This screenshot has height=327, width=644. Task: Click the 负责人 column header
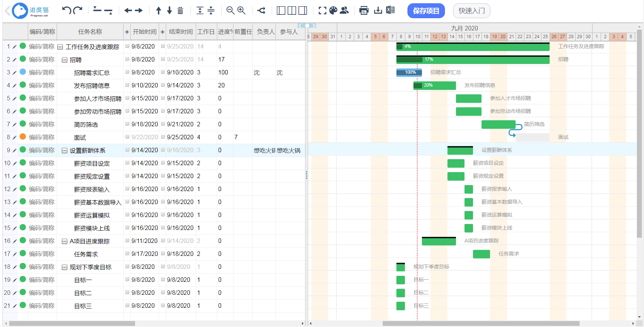pyautogui.click(x=266, y=32)
